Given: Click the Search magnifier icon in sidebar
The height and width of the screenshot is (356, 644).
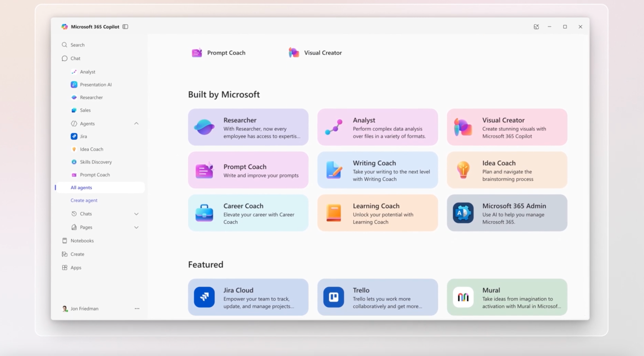Looking at the screenshot, I should [x=65, y=45].
